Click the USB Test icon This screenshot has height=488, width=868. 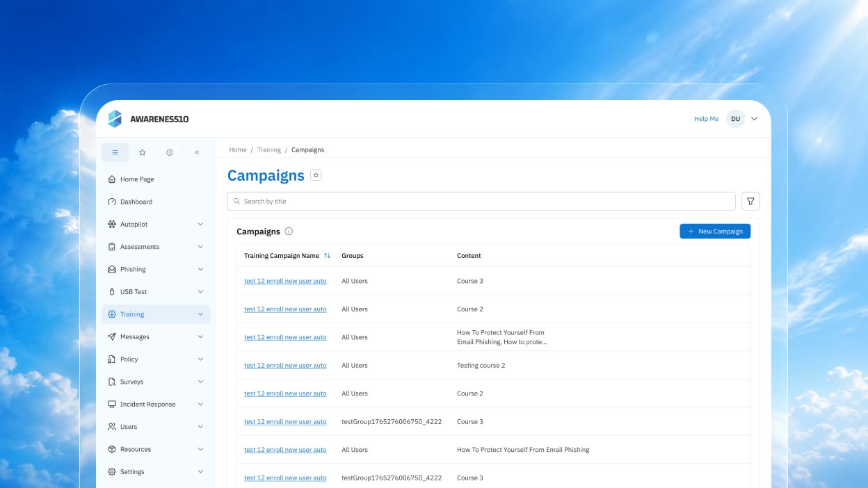click(x=112, y=292)
